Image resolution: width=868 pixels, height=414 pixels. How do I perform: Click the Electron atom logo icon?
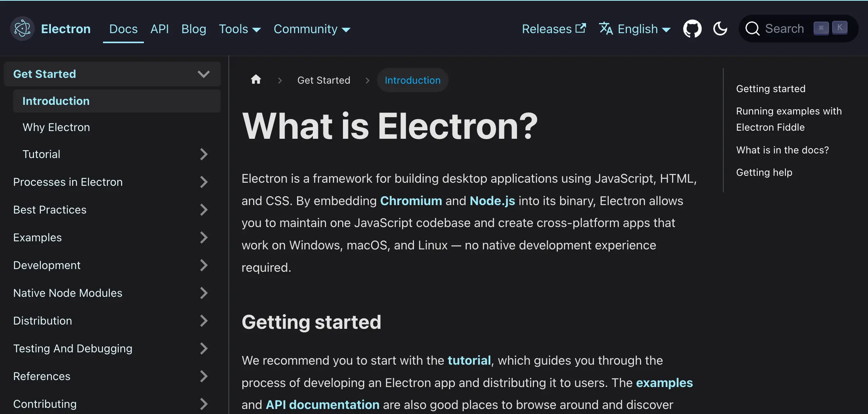[22, 29]
